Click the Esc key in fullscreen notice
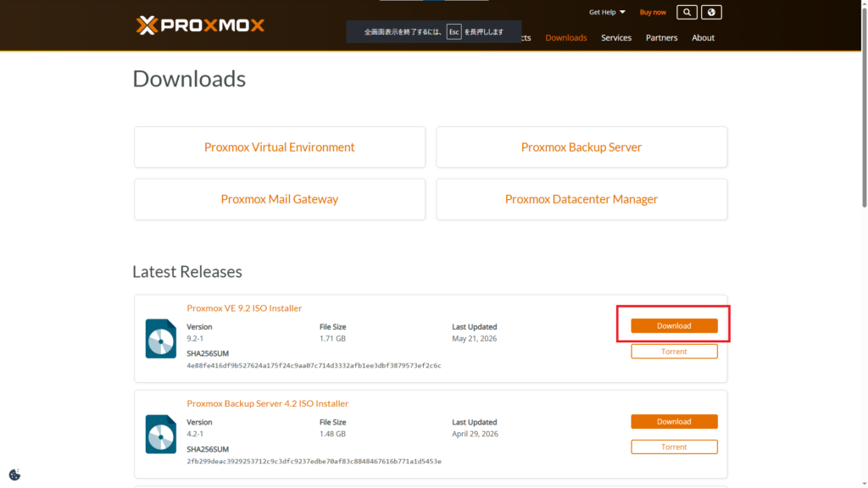The height and width of the screenshot is (488, 868). coord(454,32)
